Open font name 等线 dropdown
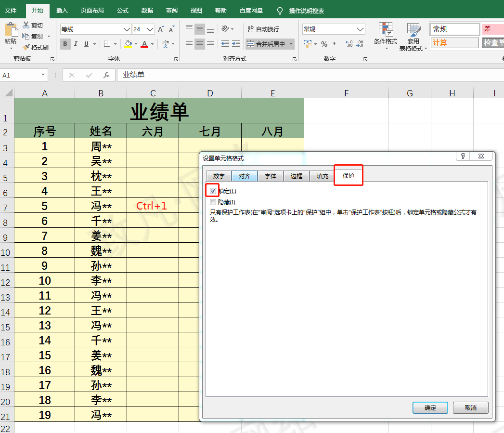Screen dimensions: 504x433 tap(127, 29)
